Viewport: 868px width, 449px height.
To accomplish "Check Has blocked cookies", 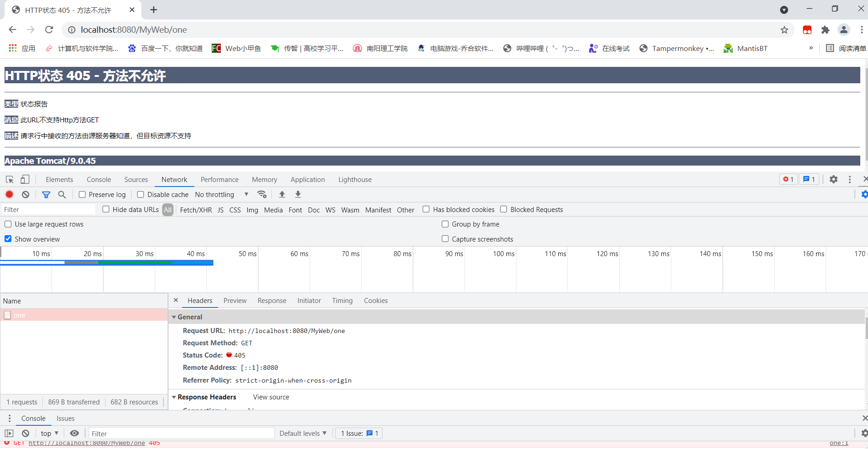I will pos(426,209).
